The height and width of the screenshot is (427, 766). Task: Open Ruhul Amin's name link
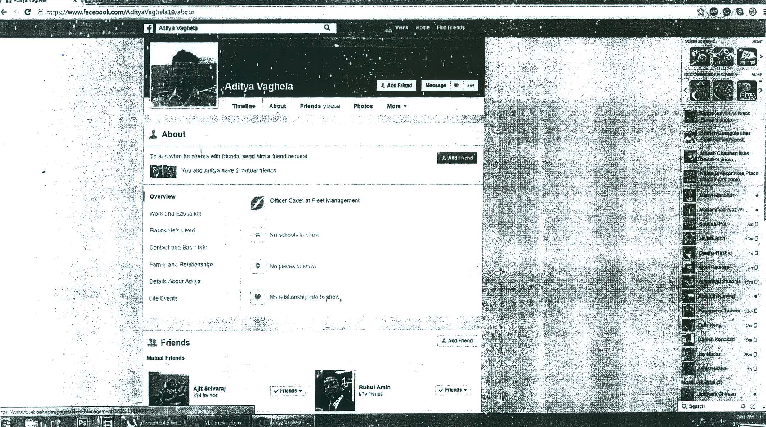(x=374, y=387)
